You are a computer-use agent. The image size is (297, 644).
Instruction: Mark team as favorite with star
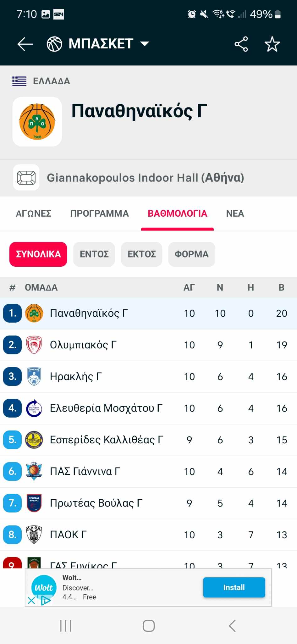[272, 44]
